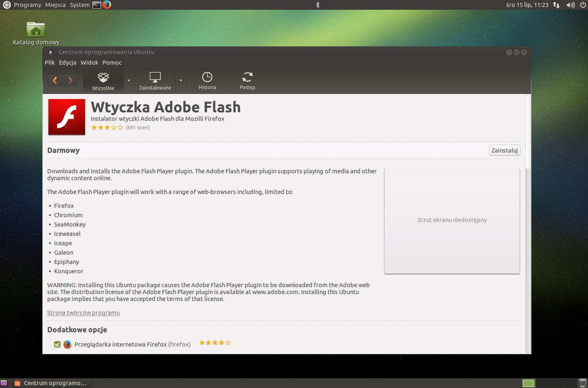Click the Zrzut ekranu niedostępny screenshot placeholder
Screen dimensions: 588x388
(x=452, y=221)
